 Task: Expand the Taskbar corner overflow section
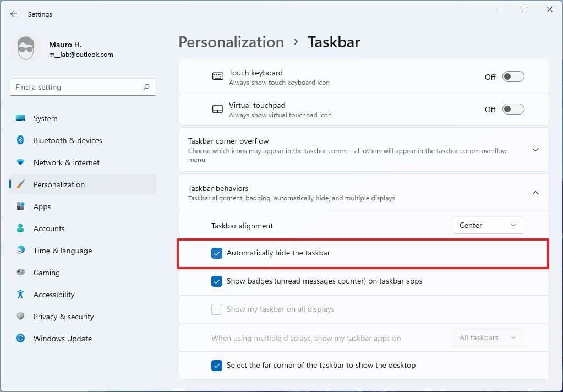[534, 149]
